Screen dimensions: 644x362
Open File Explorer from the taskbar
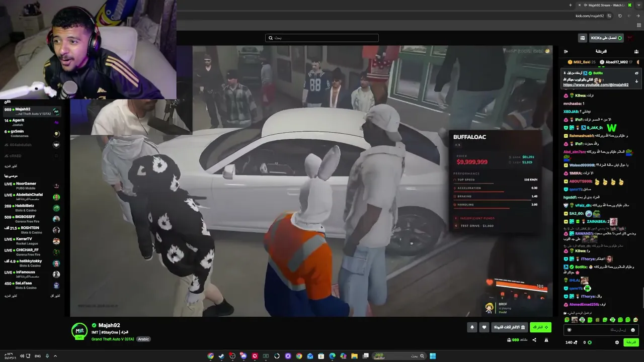point(354,356)
